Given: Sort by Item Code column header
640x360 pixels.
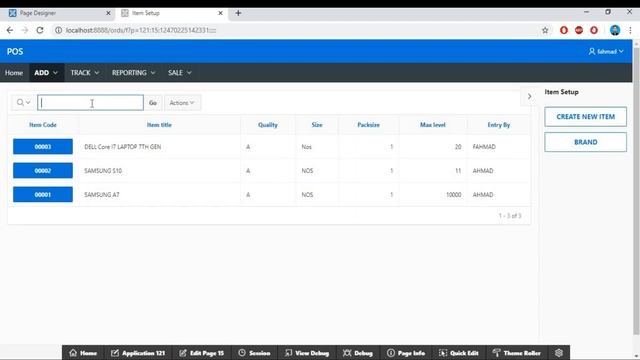Looking at the screenshot, I should [43, 125].
